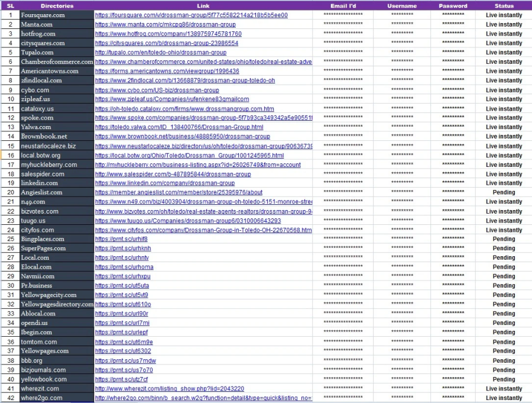Open the toledo.yalwa.com link
Screen dimensions: 532x403
179,127
